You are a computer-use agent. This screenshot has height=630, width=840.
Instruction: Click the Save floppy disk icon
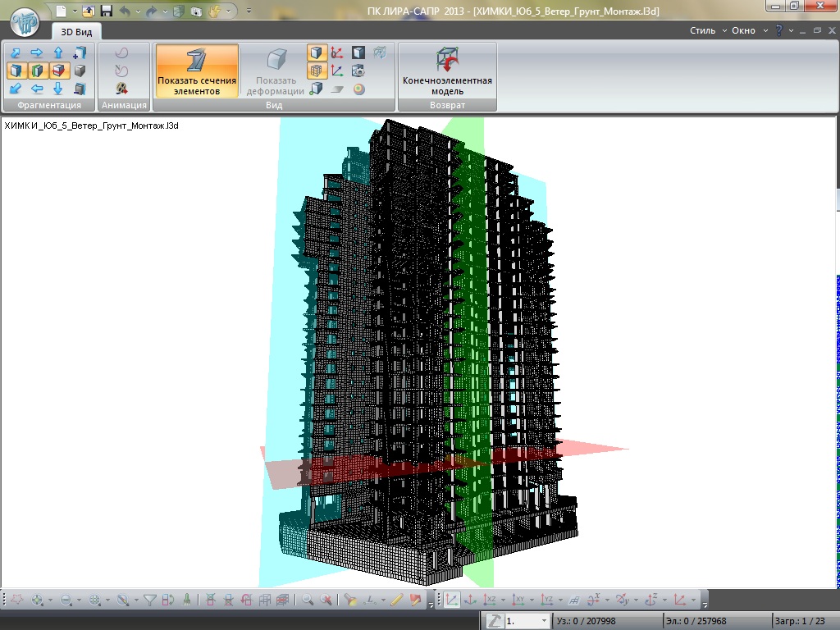click(106, 11)
